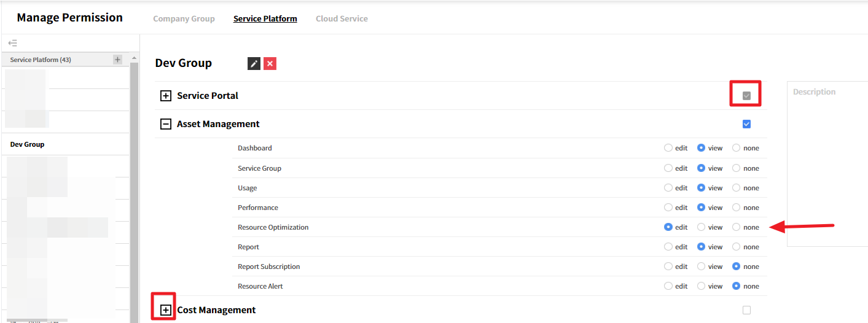The width and height of the screenshot is (868, 323).
Task: Click the sidebar vertical scrollbar
Action: [x=134, y=184]
